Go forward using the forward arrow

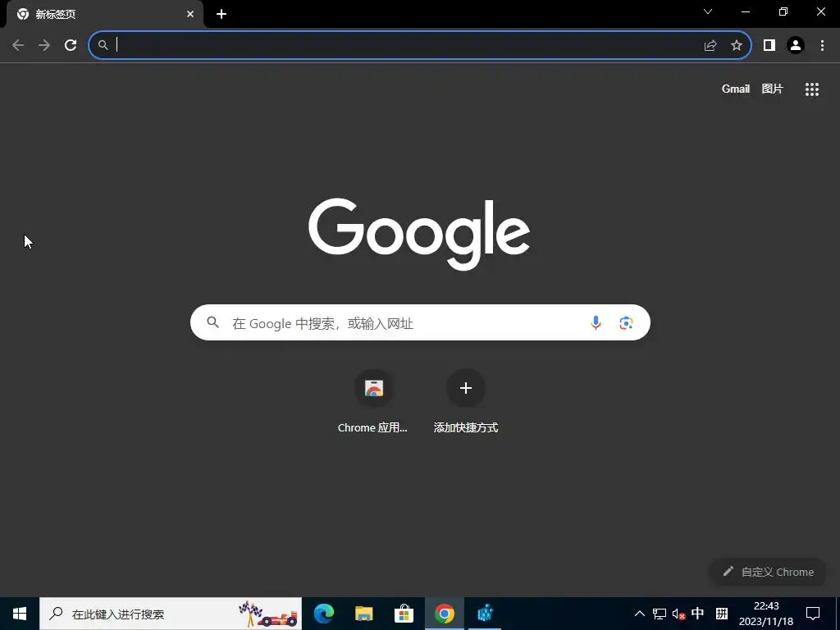click(44, 45)
